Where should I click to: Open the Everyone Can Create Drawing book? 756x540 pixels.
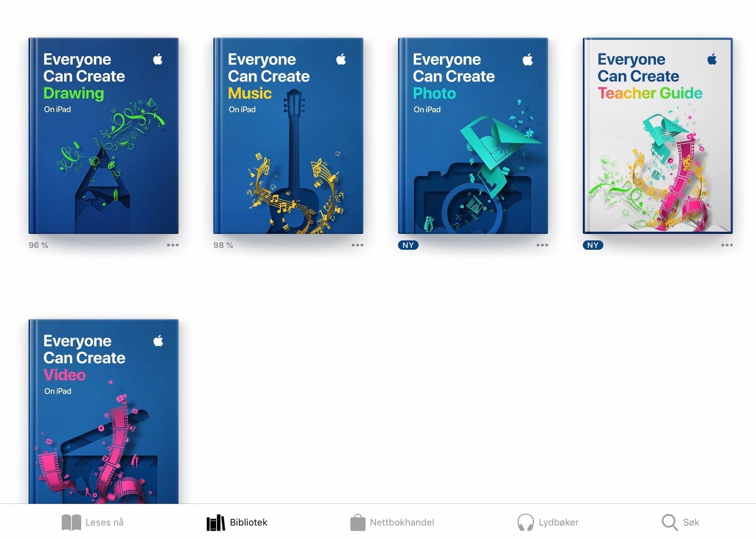click(x=104, y=136)
